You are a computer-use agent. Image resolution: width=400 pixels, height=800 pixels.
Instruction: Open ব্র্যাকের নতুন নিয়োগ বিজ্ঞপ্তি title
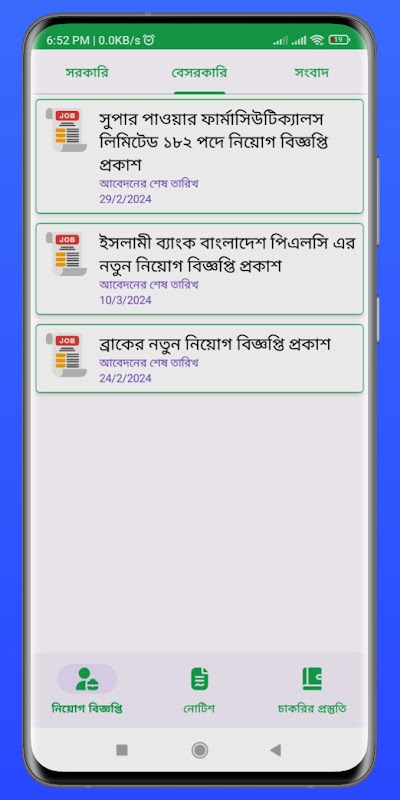(215, 344)
